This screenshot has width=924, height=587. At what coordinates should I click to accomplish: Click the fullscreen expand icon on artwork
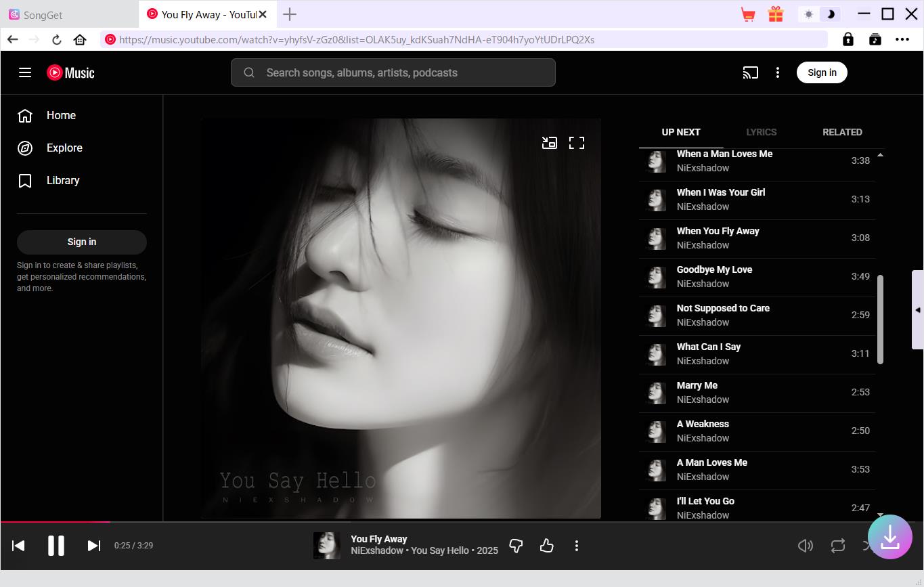coord(576,142)
